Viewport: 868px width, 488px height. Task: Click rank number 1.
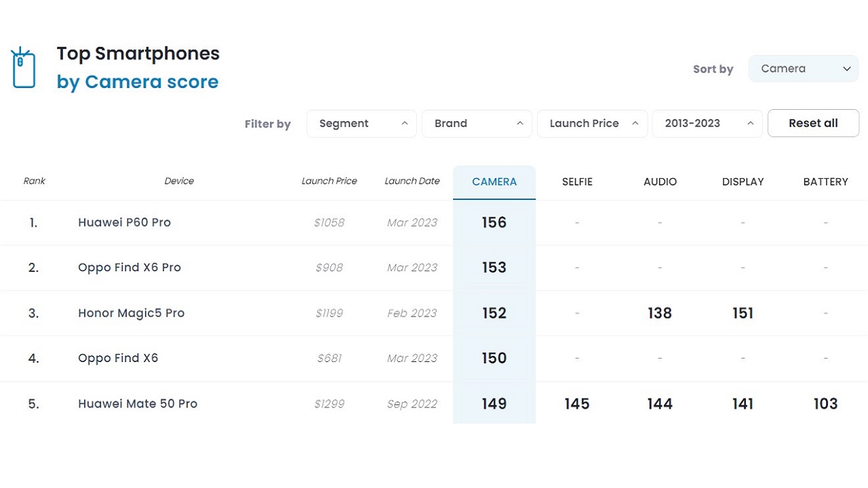(x=33, y=222)
